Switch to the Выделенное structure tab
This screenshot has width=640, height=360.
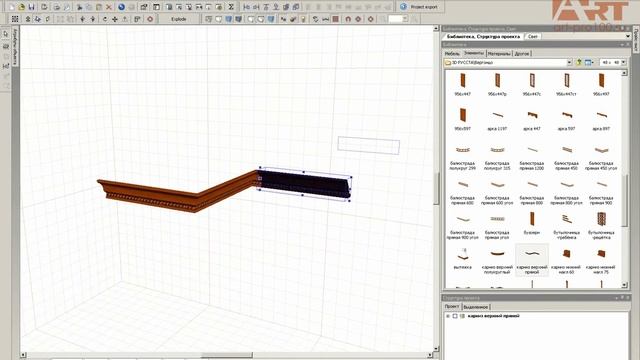tap(476, 307)
